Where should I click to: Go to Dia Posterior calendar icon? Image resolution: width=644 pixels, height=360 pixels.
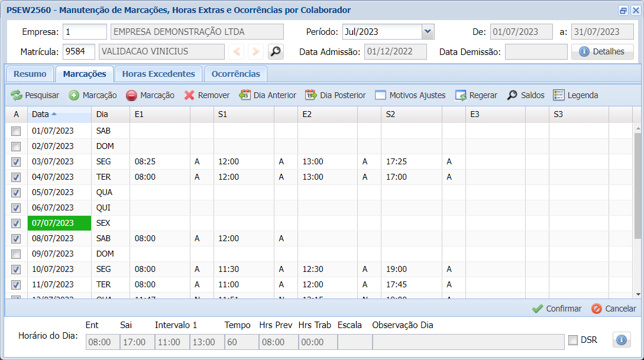pos(311,95)
